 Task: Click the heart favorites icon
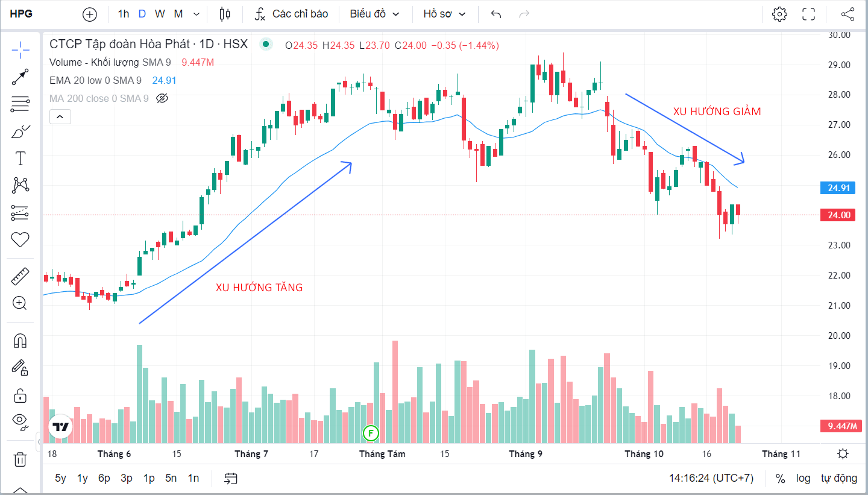[x=20, y=239]
